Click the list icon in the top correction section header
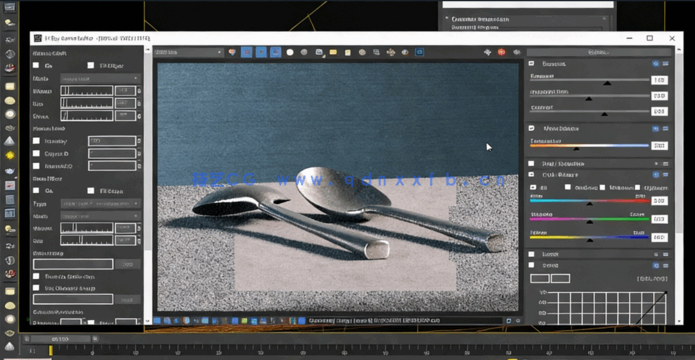The image size is (695, 360). (665, 64)
